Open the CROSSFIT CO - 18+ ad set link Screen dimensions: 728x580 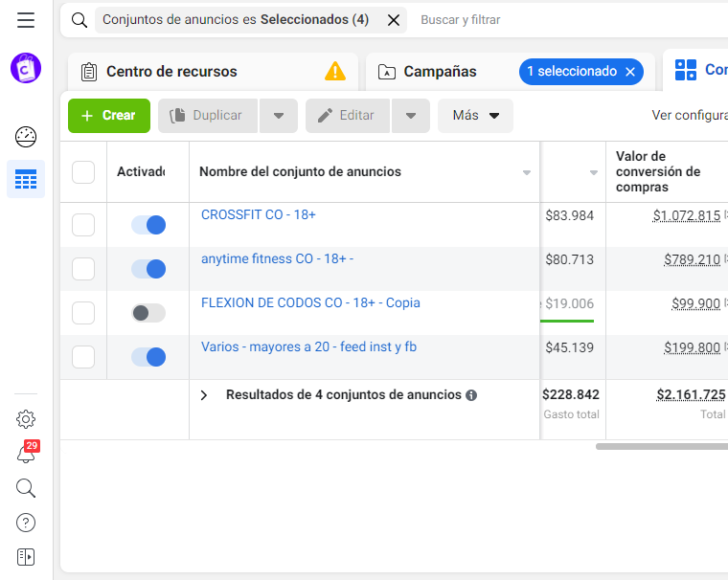click(258, 214)
